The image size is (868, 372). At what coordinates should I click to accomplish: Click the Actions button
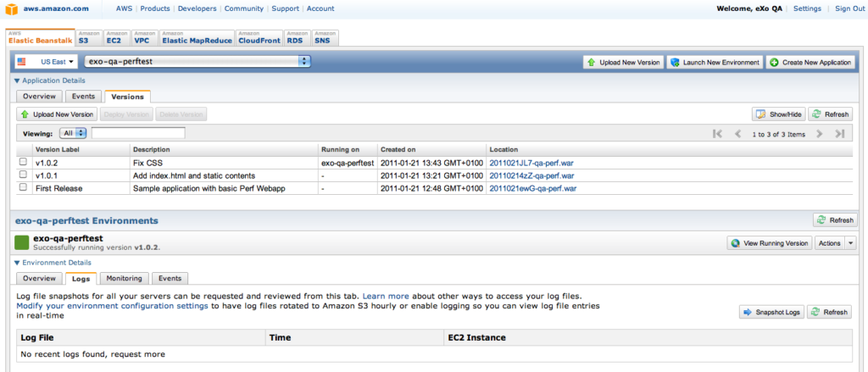click(829, 243)
